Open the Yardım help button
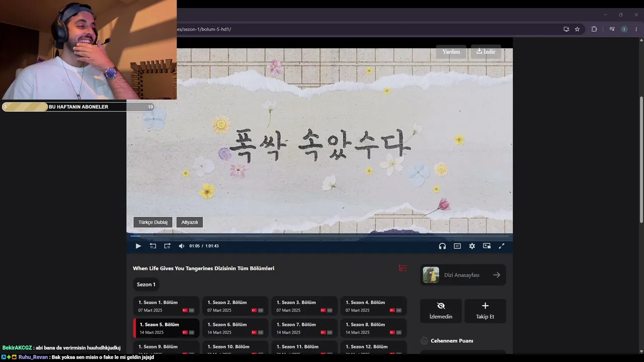The width and height of the screenshot is (644, 362). [x=451, y=52]
